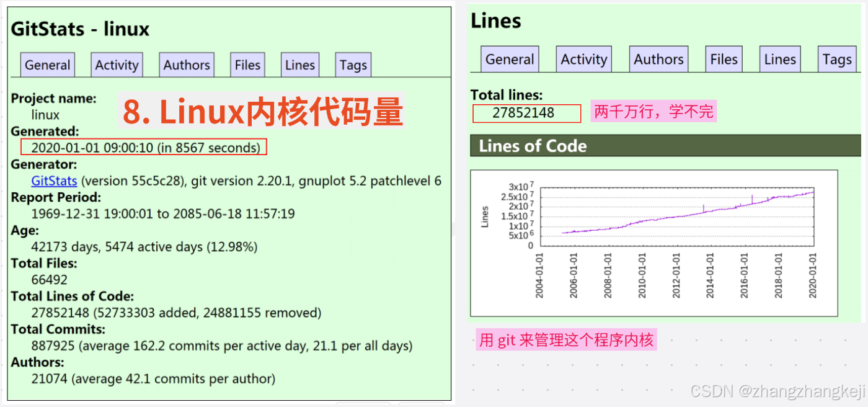Click project name value 'linux'
This screenshot has width=868, height=407.
pyautogui.click(x=45, y=115)
